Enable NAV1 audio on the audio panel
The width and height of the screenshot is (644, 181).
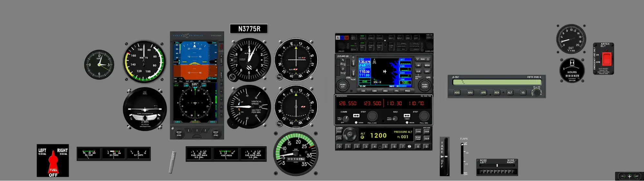pos(391,37)
